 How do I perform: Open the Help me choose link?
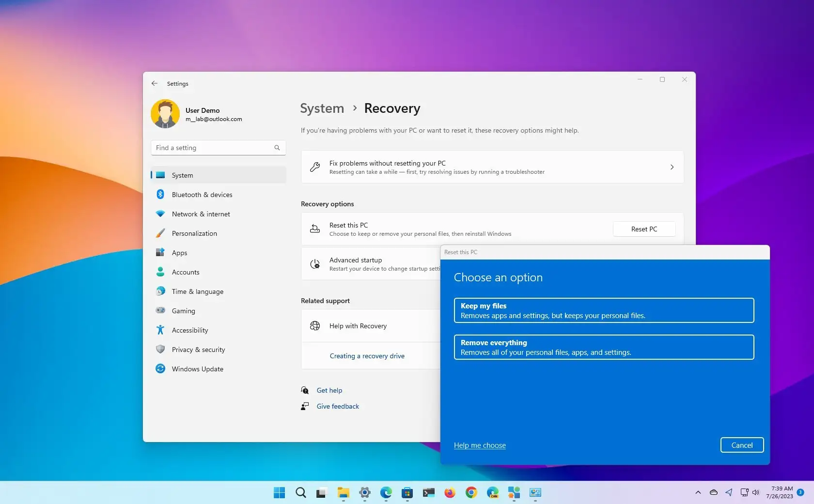[x=479, y=445]
